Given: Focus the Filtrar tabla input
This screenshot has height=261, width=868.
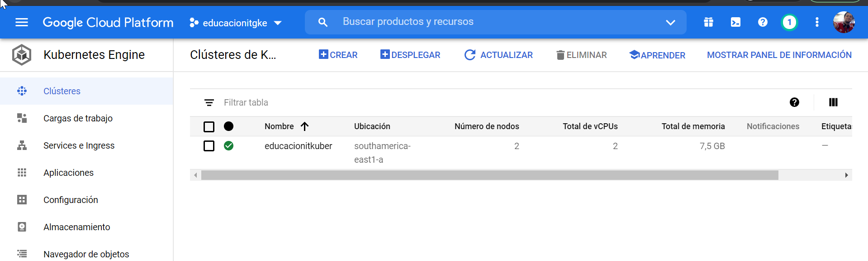Looking at the screenshot, I should (498, 102).
